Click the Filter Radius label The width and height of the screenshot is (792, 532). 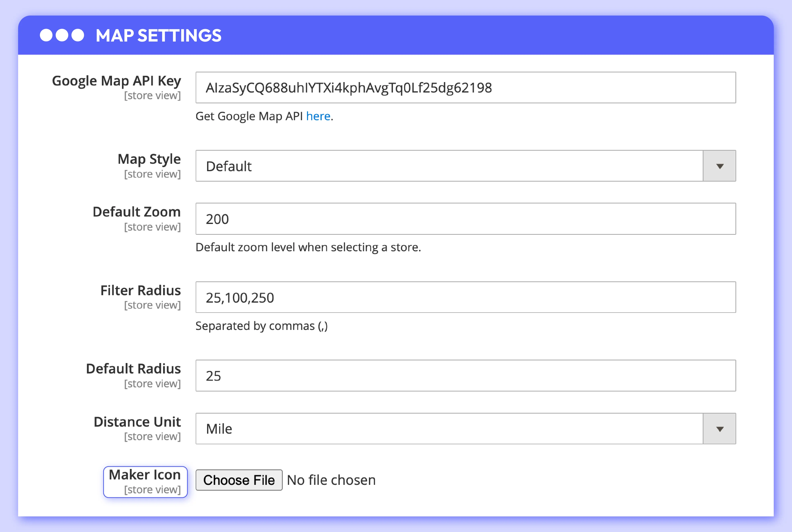[140, 290]
